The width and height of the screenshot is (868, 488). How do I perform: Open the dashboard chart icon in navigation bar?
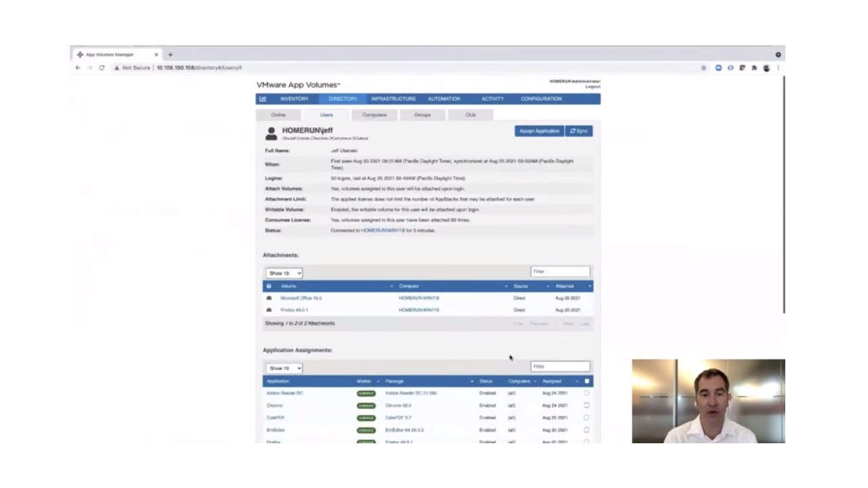tap(263, 99)
